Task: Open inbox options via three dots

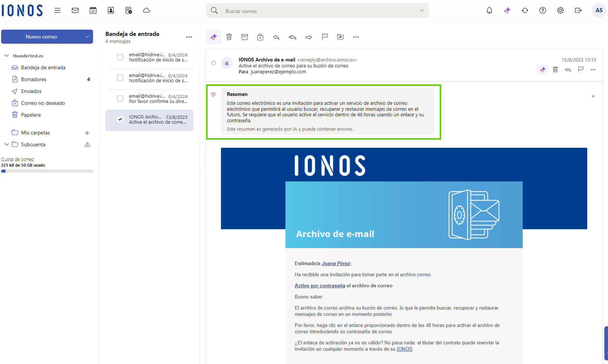Action: pos(189,37)
